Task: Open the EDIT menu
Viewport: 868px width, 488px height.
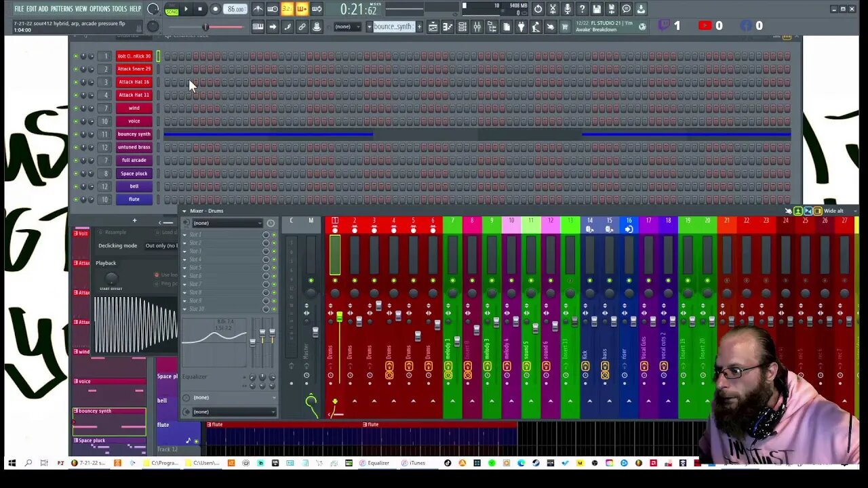Action: pos(31,9)
